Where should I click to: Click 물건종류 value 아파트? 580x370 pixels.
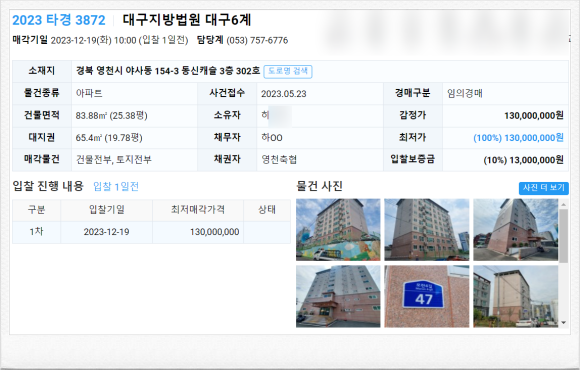[89, 93]
